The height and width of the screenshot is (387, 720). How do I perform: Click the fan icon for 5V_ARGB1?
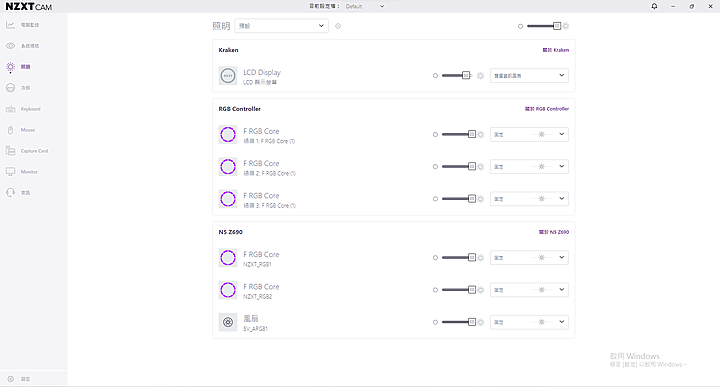[228, 322]
